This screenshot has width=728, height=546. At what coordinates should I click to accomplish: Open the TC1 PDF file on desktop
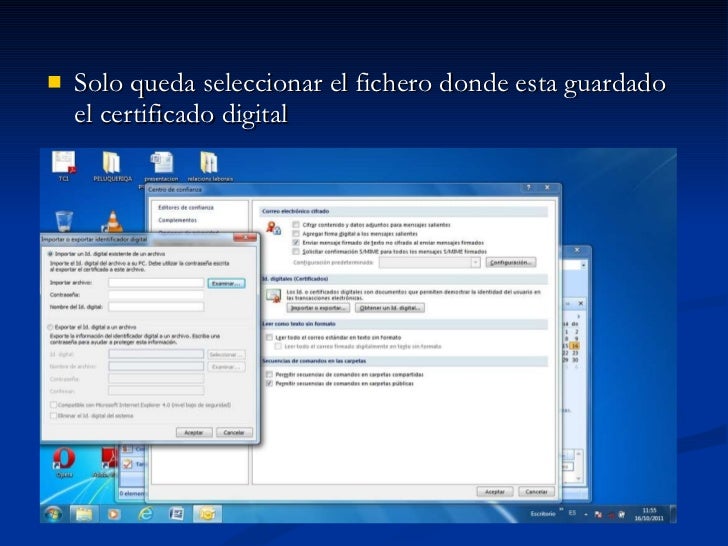(x=63, y=163)
